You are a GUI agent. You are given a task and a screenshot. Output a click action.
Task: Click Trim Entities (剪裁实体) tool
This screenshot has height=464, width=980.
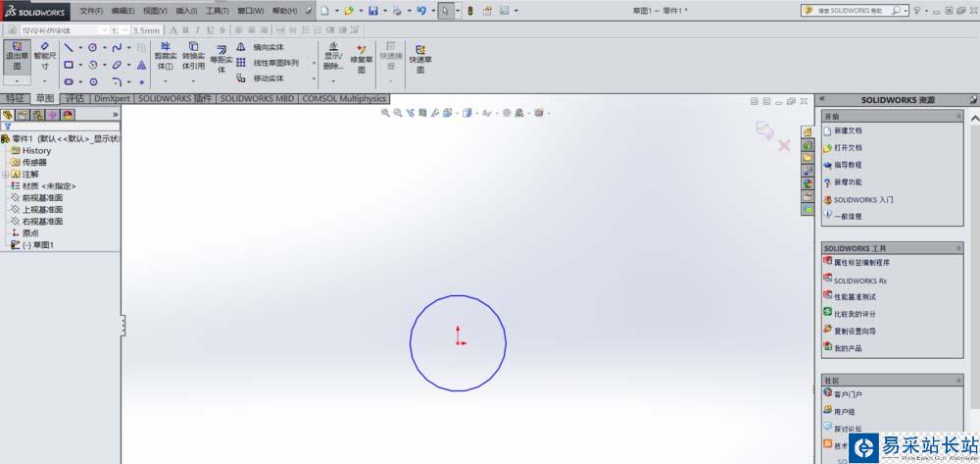point(166,57)
